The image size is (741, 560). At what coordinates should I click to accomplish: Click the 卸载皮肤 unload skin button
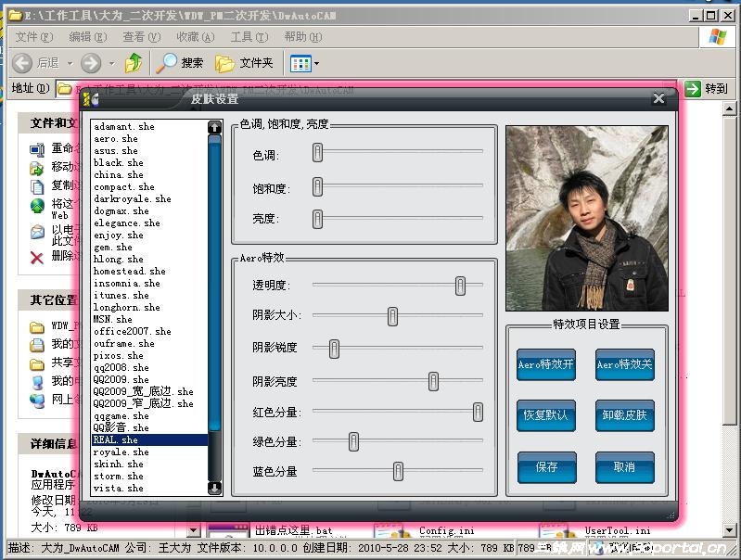[625, 415]
